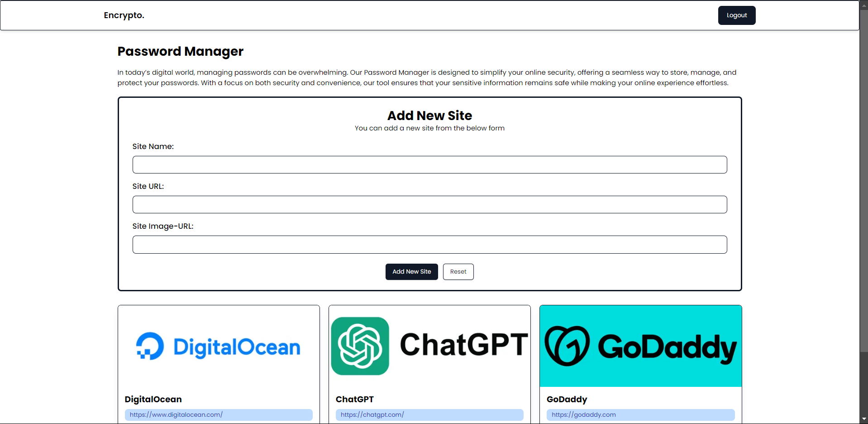Submit with the Add New Site button
The width and height of the screenshot is (868, 424).
click(x=411, y=272)
